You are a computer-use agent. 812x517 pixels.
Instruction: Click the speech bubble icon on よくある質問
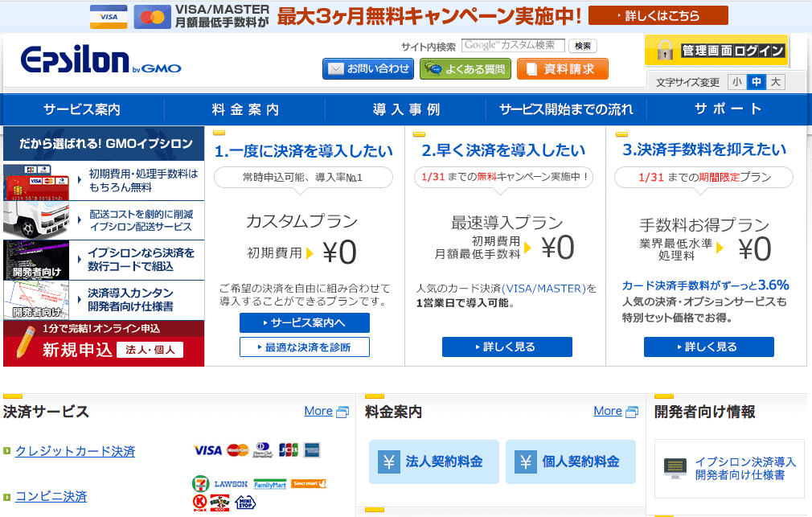click(x=433, y=69)
